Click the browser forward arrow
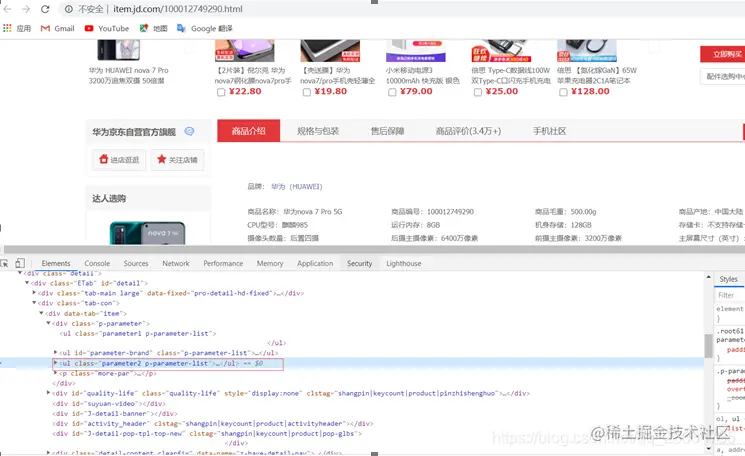 [26, 9]
